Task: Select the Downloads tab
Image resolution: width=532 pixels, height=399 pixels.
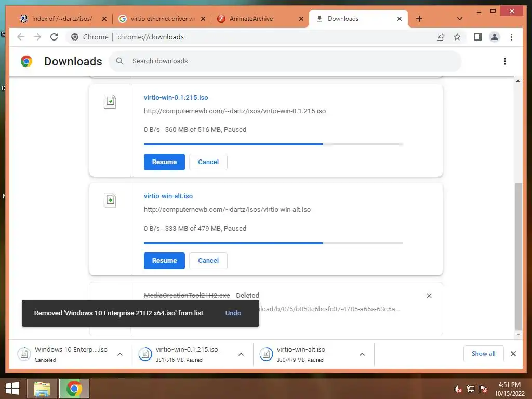Action: (x=358, y=19)
